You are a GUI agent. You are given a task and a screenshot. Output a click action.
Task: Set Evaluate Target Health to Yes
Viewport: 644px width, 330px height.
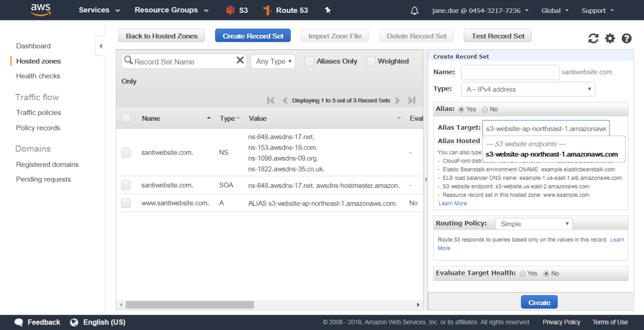[x=522, y=273]
